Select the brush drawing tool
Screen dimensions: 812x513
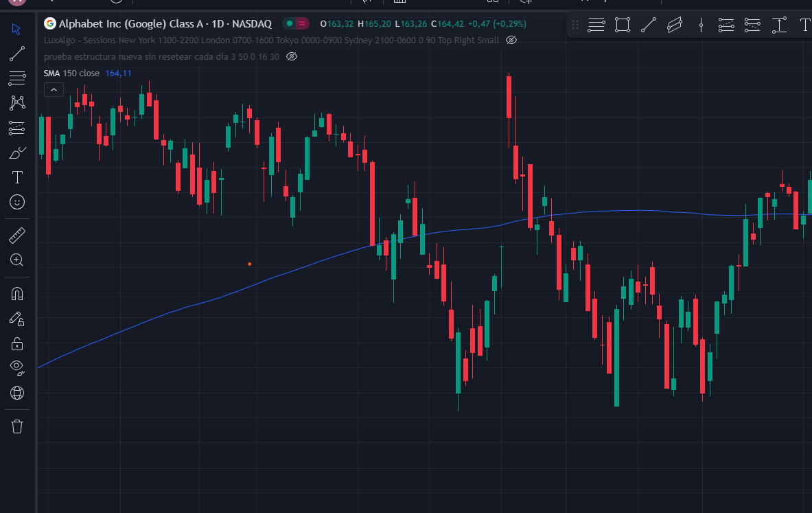pos(17,153)
